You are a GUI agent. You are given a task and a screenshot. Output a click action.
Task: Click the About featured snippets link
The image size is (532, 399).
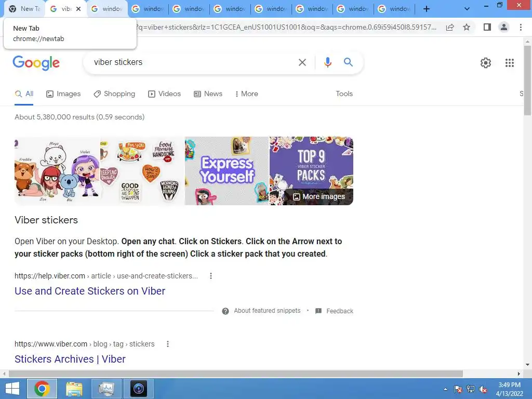point(267,311)
